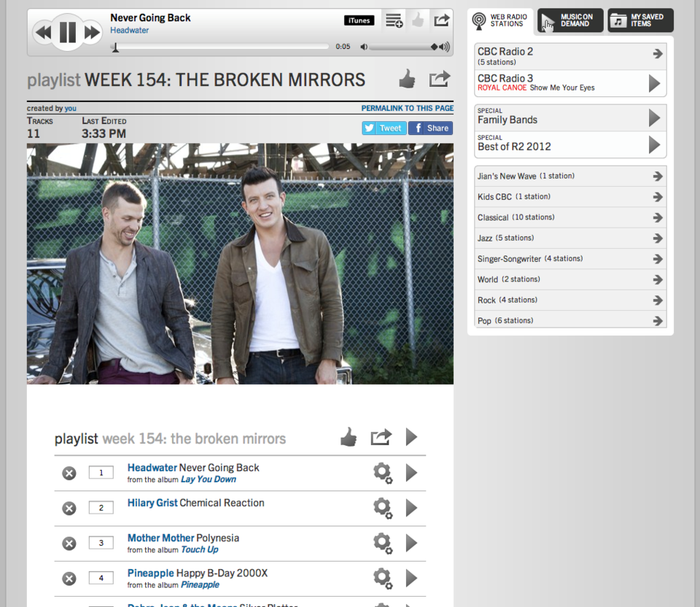Open gear options for Never Going Back
Viewport: 700px width, 607px height.
click(x=383, y=473)
